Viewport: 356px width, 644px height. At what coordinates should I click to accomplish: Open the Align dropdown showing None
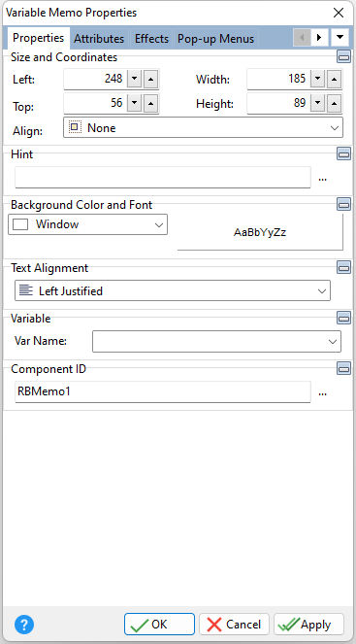203,127
